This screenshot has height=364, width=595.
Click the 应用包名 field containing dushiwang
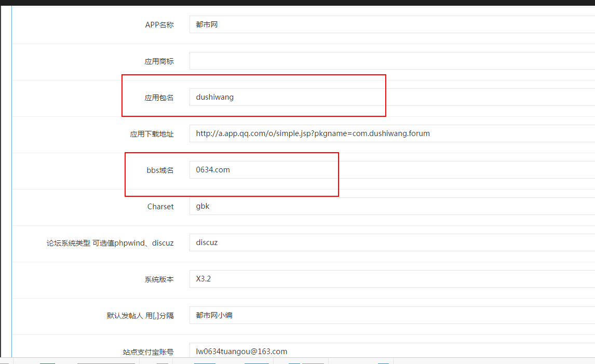coord(392,97)
